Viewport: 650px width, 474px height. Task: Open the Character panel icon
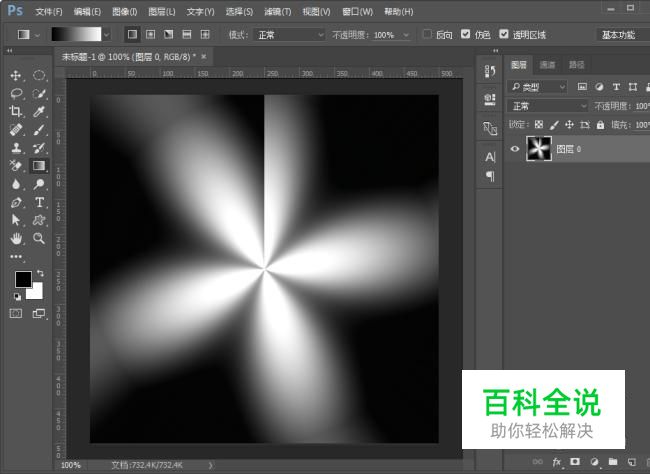(x=490, y=157)
